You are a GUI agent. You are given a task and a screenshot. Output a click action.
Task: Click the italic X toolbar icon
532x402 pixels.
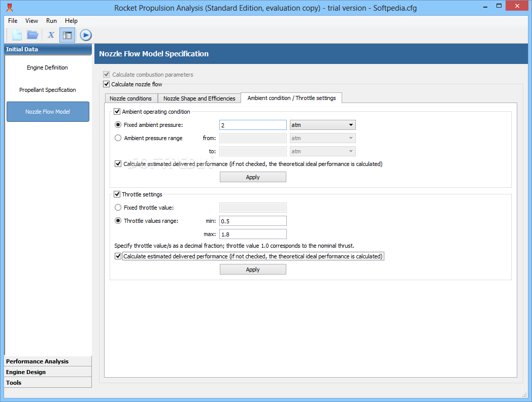coord(51,35)
